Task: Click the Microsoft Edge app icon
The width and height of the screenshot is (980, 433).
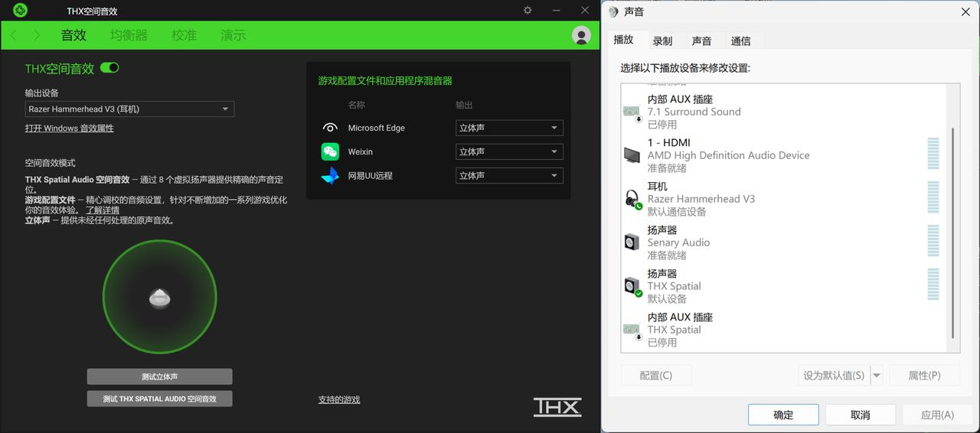Action: (330, 128)
